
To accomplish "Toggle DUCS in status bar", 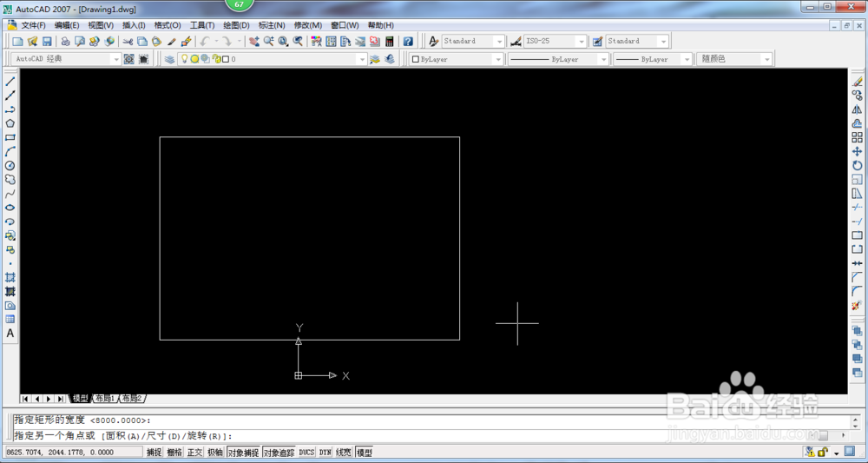I will point(306,453).
